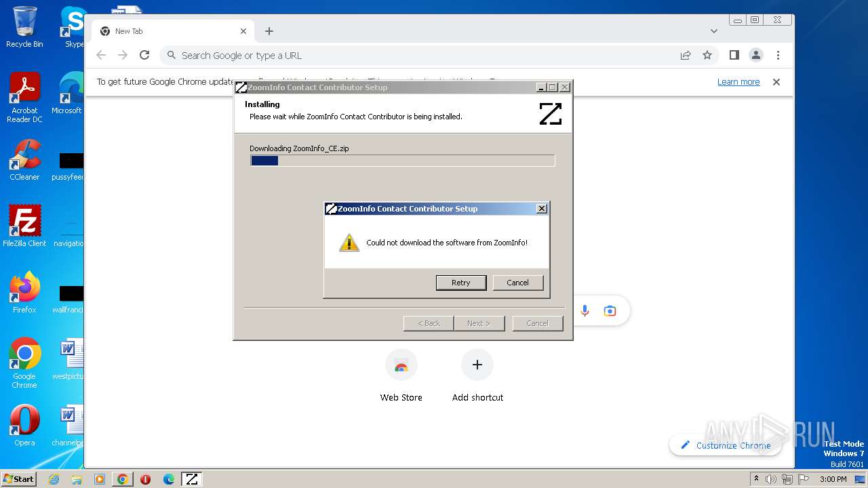
Task: Dismiss the Chrome update infobar
Action: (776, 82)
